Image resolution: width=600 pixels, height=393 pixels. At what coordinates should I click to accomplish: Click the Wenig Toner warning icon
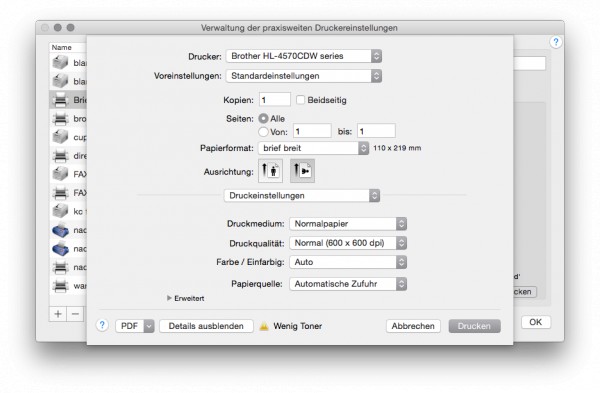click(x=264, y=326)
